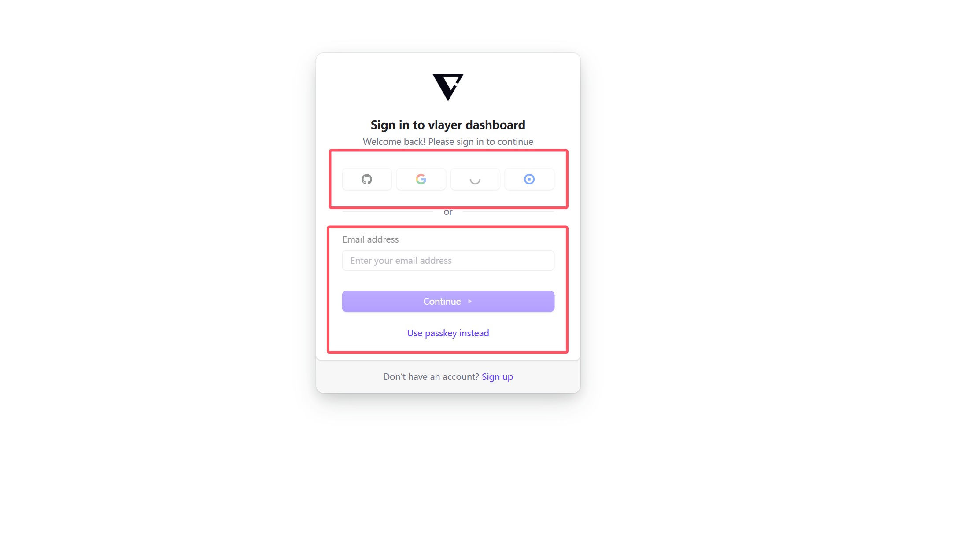
Task: Click empty space between email field and Continue
Action: (448, 281)
